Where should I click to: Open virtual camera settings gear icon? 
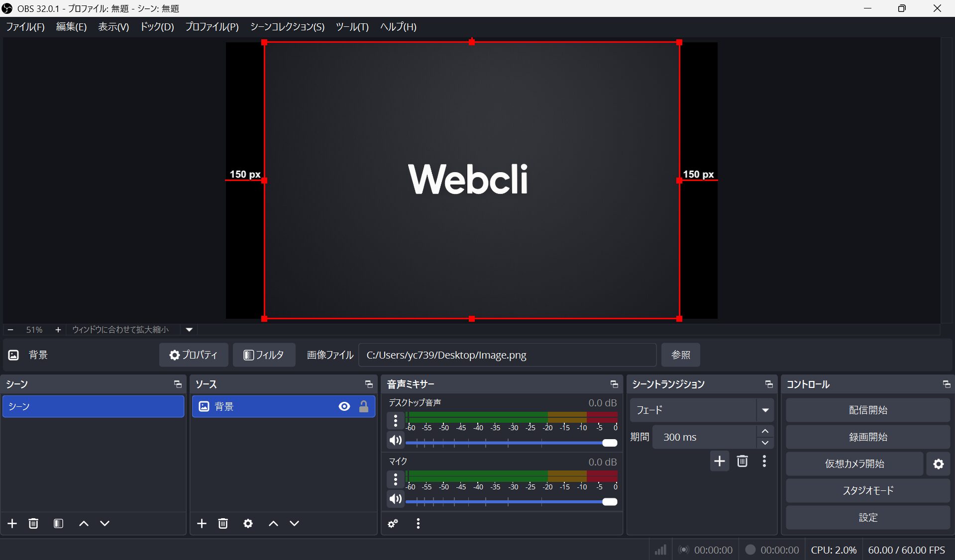(x=938, y=464)
